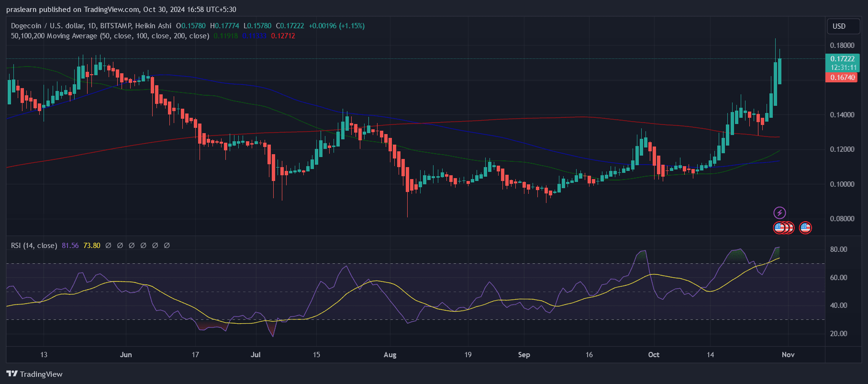
Task: Click the Jul label on the time axis
Action: click(256, 355)
